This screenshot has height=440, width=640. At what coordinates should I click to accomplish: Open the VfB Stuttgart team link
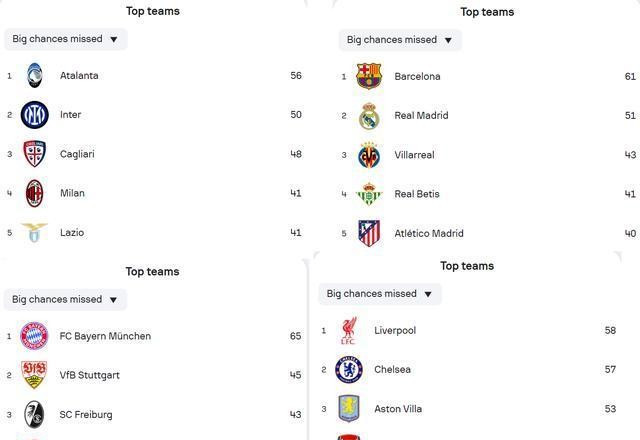[x=89, y=375]
